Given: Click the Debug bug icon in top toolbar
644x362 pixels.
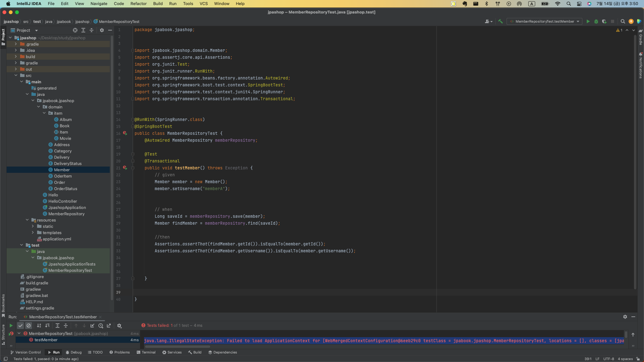Looking at the screenshot, I should pyautogui.click(x=596, y=21).
